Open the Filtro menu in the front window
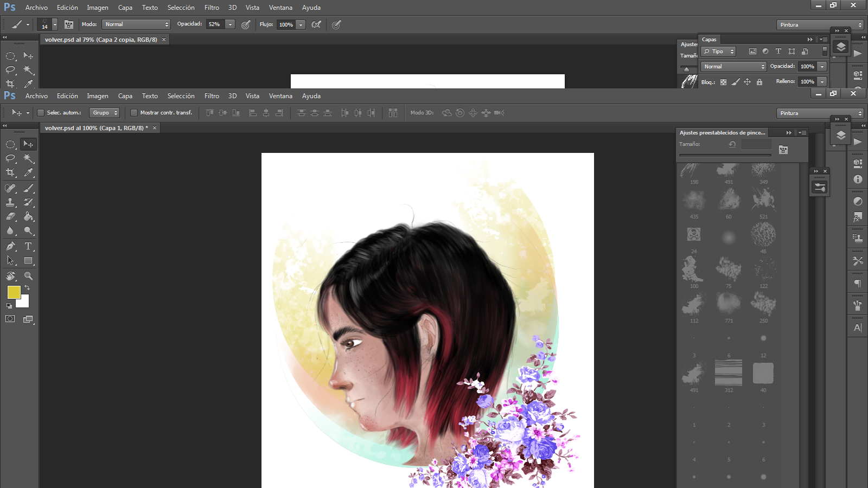This screenshot has height=488, width=868. pos(212,96)
